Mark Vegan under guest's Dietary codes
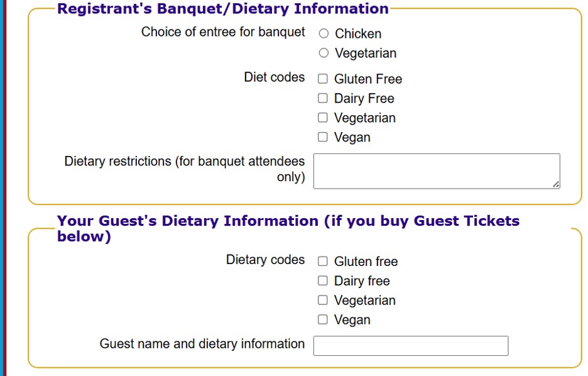The width and height of the screenshot is (588, 376). 323,319
